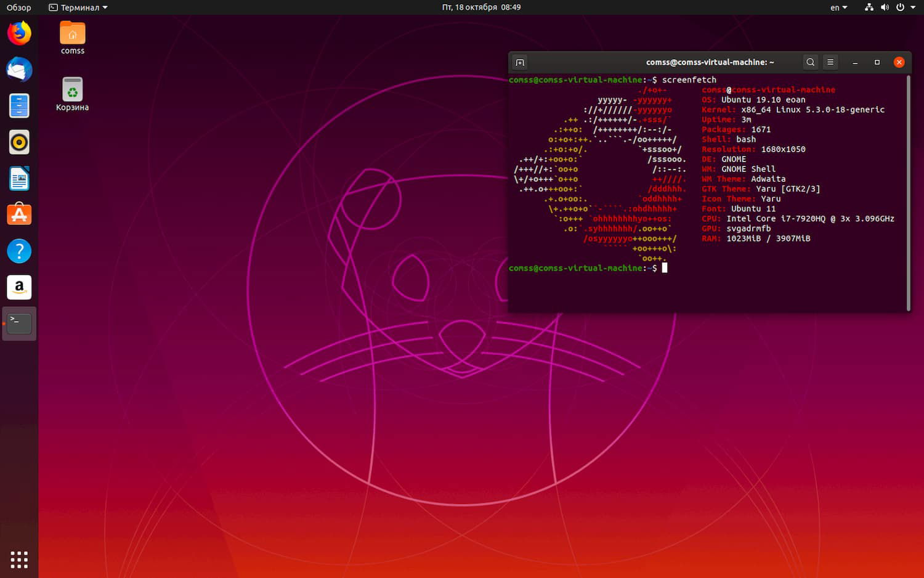Expand the system menu chevron
Image resolution: width=924 pixels, height=578 pixels.
[x=912, y=7]
